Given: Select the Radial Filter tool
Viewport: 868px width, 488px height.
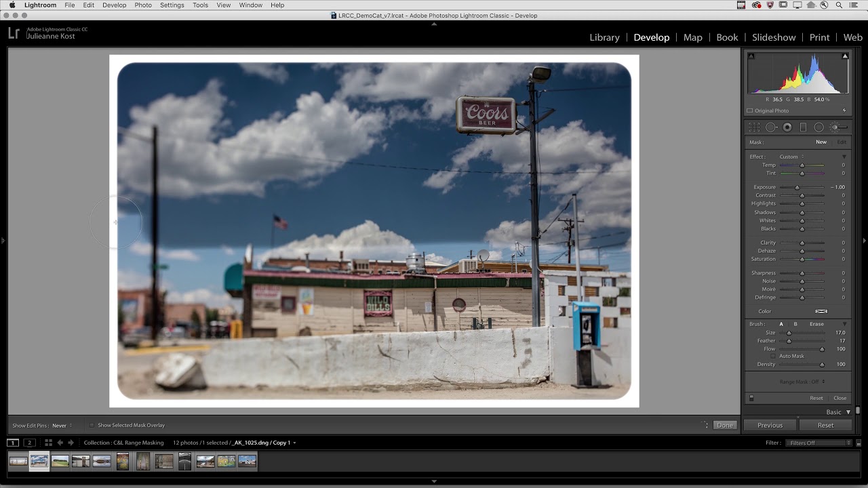Looking at the screenshot, I should click(x=818, y=127).
